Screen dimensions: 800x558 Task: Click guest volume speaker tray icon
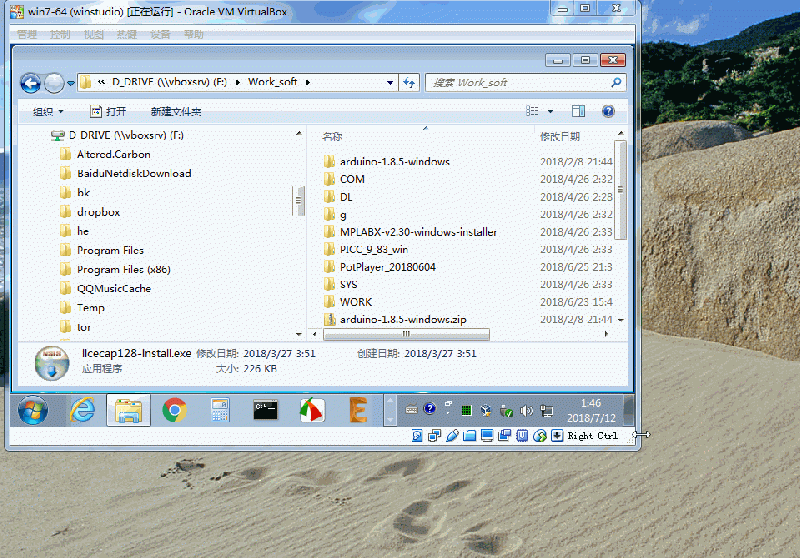coord(526,411)
